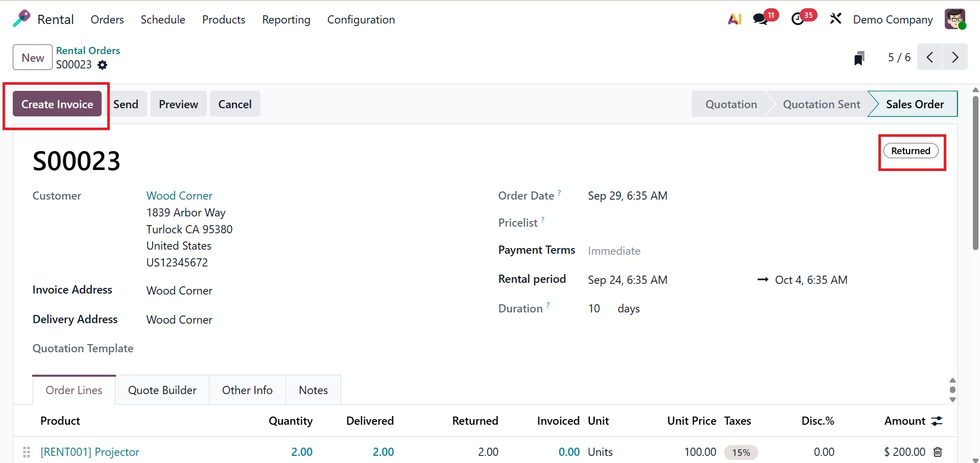Open the Wood Corner customer link

point(179,196)
